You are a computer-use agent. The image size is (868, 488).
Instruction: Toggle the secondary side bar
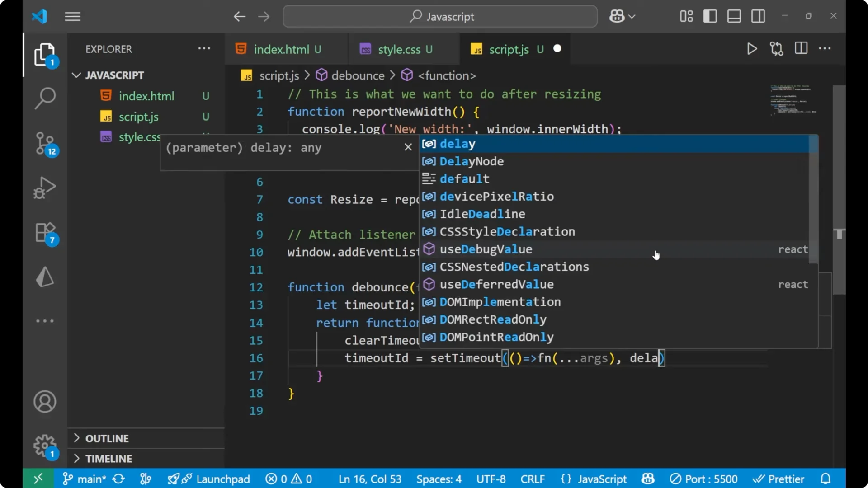click(x=758, y=16)
